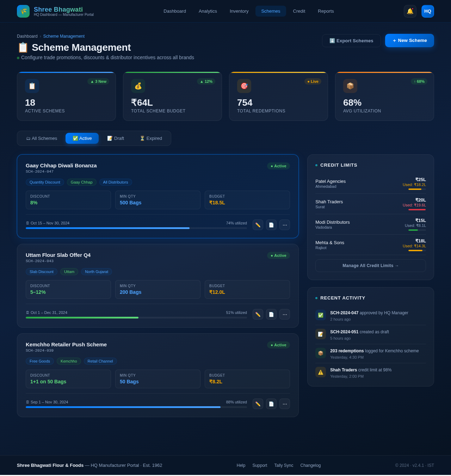Image resolution: width=451 pixels, height=476 pixels.
Task: Show more options for Kemchho scheme
Action: click(284, 404)
